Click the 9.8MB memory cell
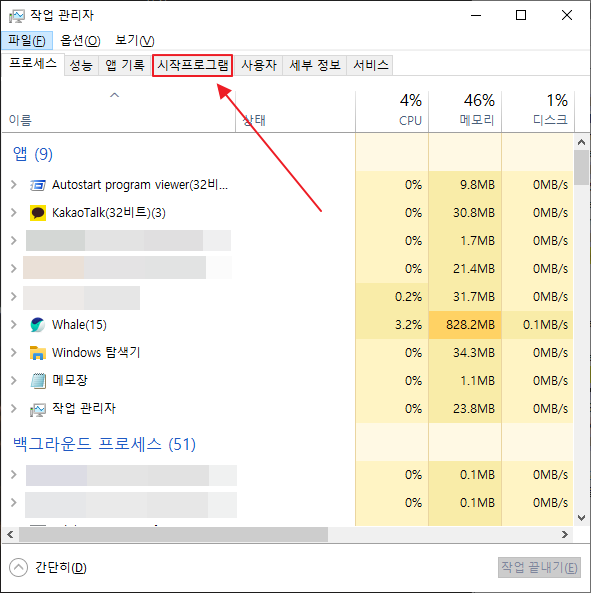The image size is (591, 593). (x=465, y=185)
